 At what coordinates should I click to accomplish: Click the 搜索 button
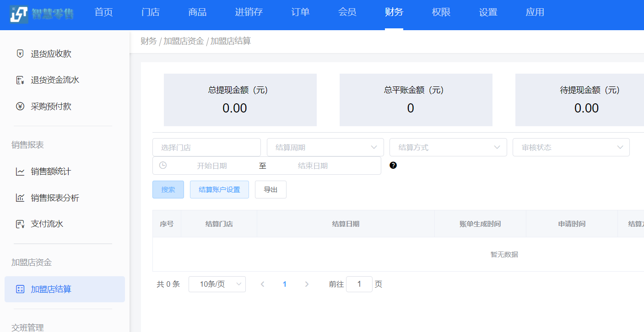tap(168, 189)
